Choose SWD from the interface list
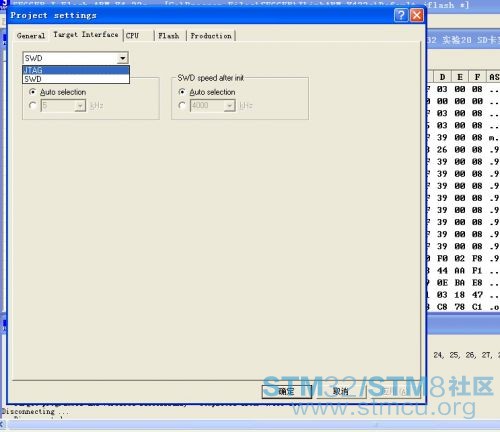500x432 pixels. point(76,79)
